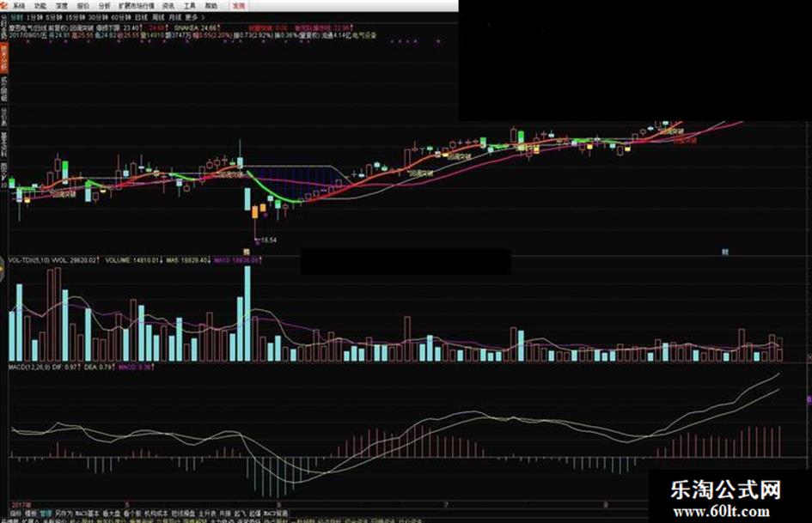The image size is (812, 523).
Task: Select 看大盘 indicator template
Action: pos(112,514)
